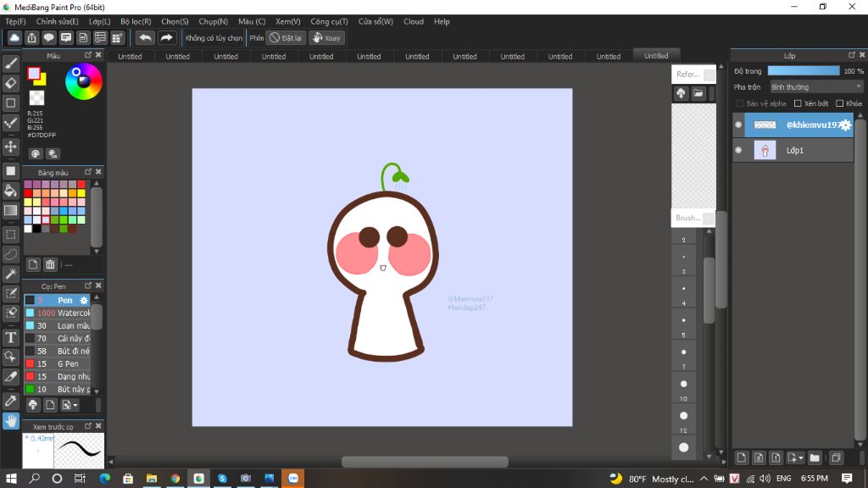Click the Đặt lại reset button
The width and height of the screenshot is (868, 488).
point(286,37)
